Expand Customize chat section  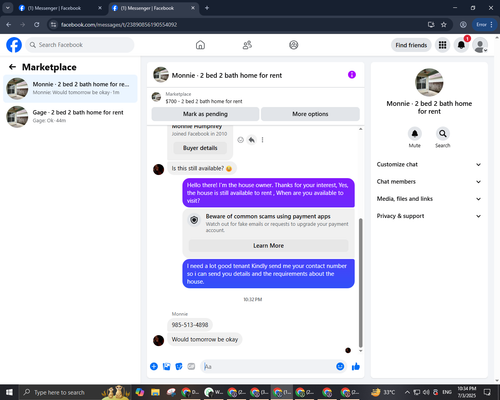(429, 164)
